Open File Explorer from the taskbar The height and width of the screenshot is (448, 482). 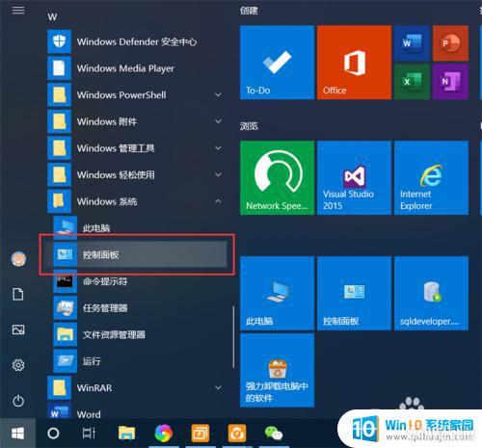[126, 434]
